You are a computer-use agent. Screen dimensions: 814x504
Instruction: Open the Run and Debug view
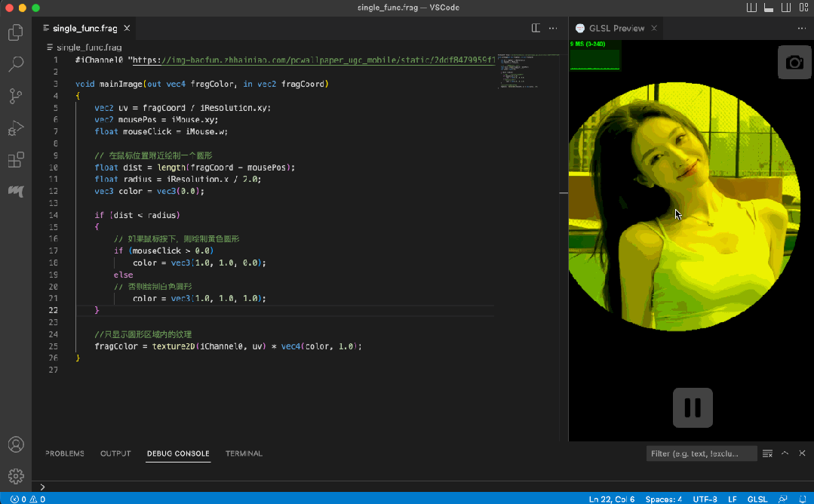(15, 128)
